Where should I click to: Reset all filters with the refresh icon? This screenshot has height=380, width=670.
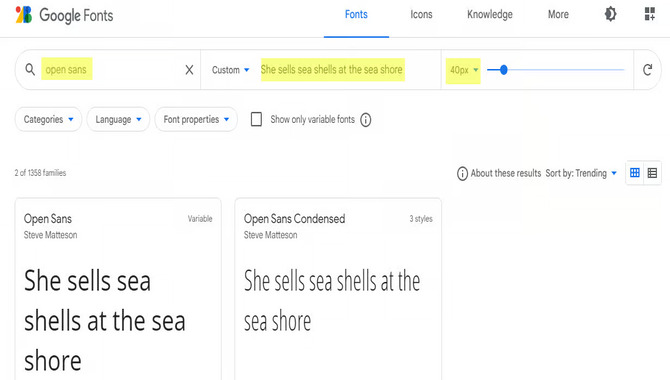(647, 70)
